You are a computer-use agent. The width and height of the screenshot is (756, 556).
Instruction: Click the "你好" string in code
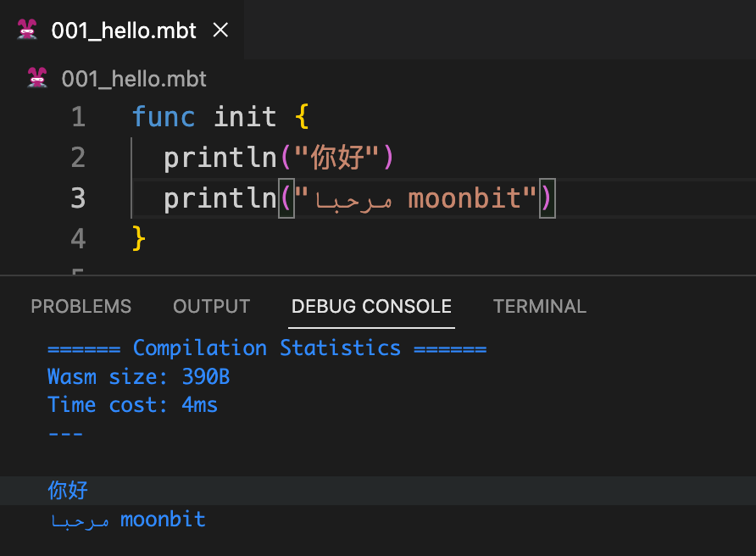pyautogui.click(x=337, y=158)
